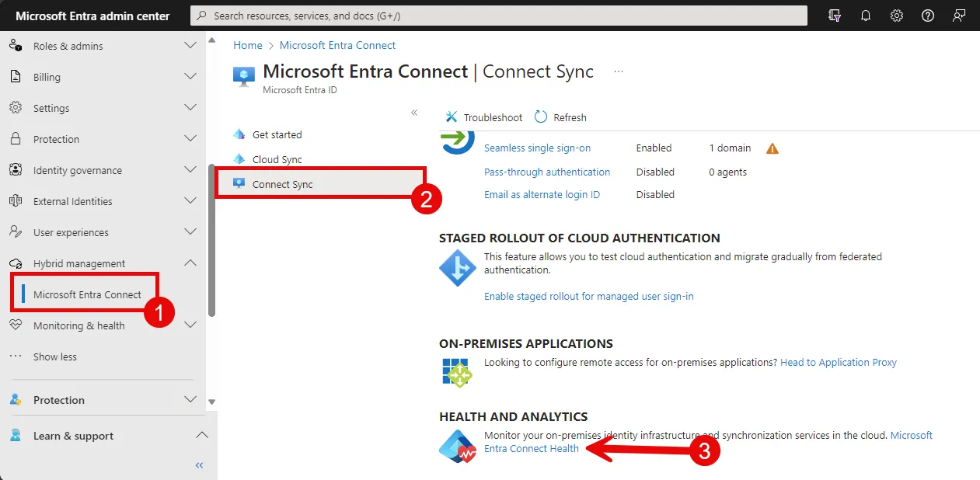Click Microsoft Entra Connect breadcrumb
The height and width of the screenshot is (480, 980).
pyautogui.click(x=337, y=45)
